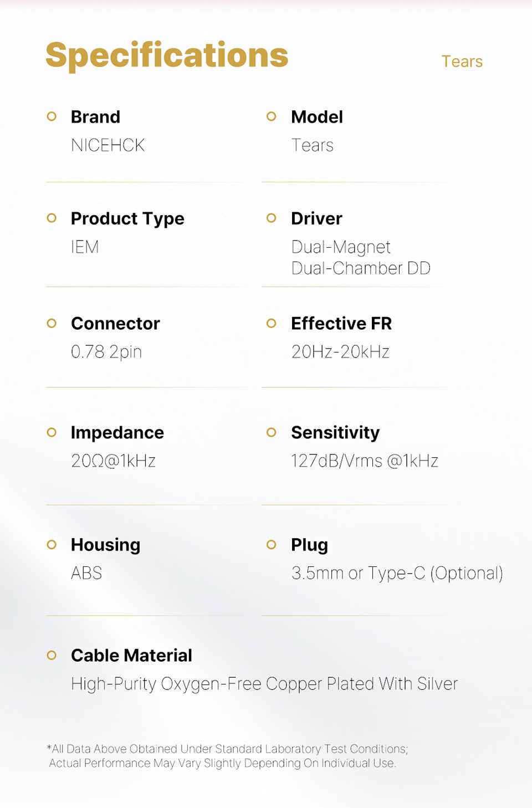Click the Specifications heading

click(167, 56)
